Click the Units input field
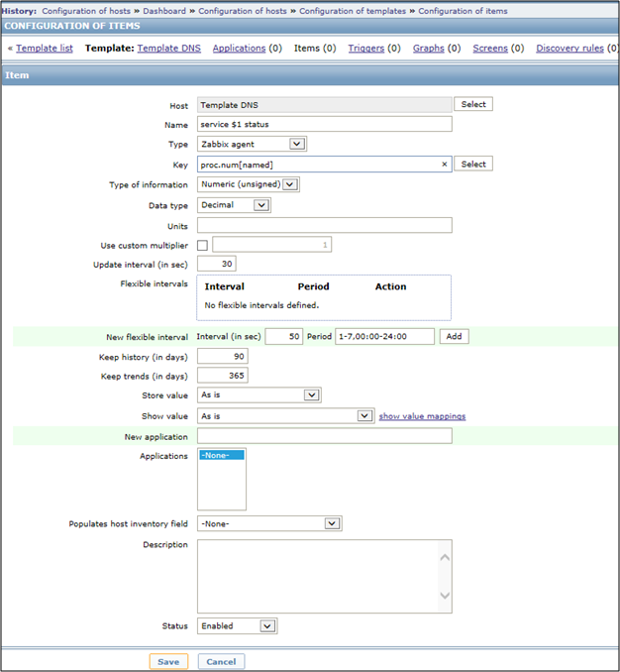 tap(325, 225)
